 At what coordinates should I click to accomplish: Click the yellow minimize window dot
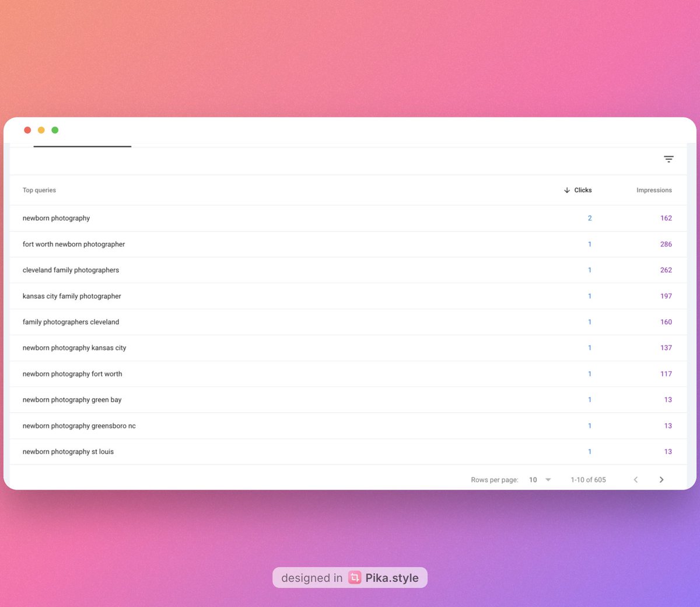pyautogui.click(x=41, y=130)
